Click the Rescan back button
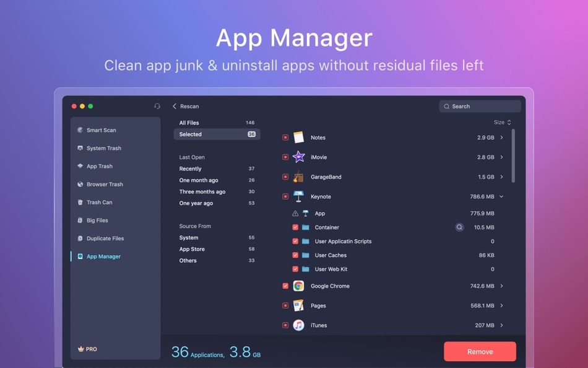This screenshot has width=588, height=368. coord(186,107)
